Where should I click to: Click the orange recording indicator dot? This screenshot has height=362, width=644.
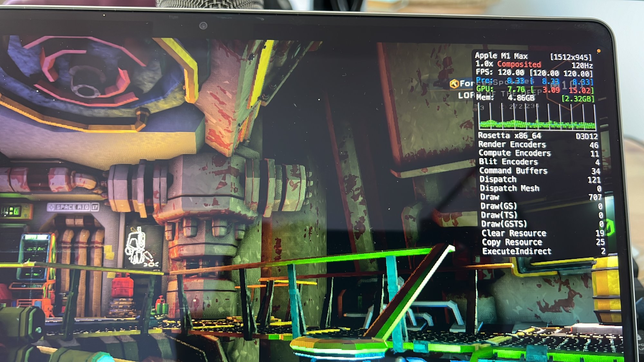599,51
